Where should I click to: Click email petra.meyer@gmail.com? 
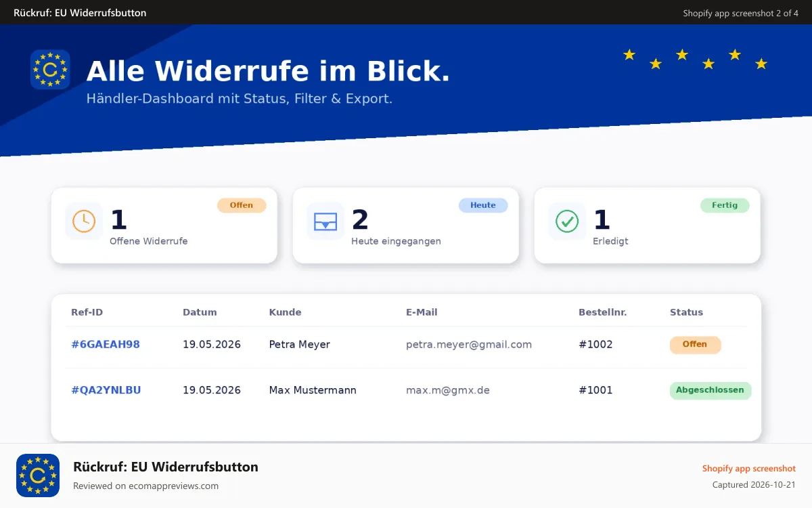[469, 344]
